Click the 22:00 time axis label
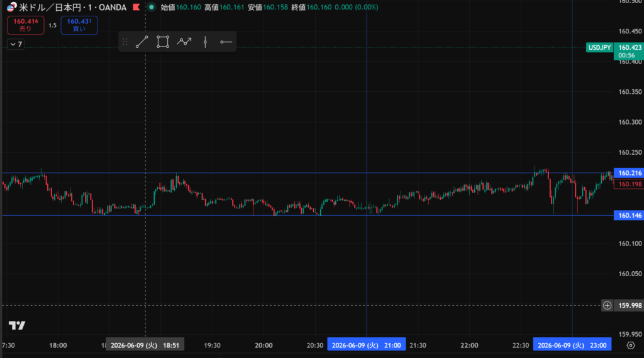The width and height of the screenshot is (644, 358). (x=469, y=345)
